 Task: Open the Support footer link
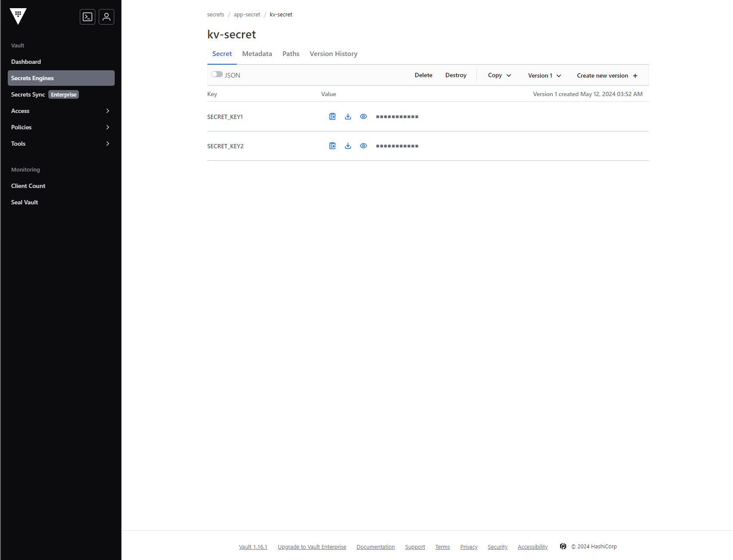pos(415,547)
